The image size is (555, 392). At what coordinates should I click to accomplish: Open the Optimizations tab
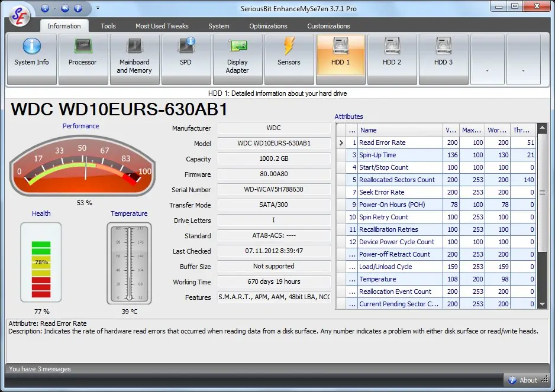(268, 26)
